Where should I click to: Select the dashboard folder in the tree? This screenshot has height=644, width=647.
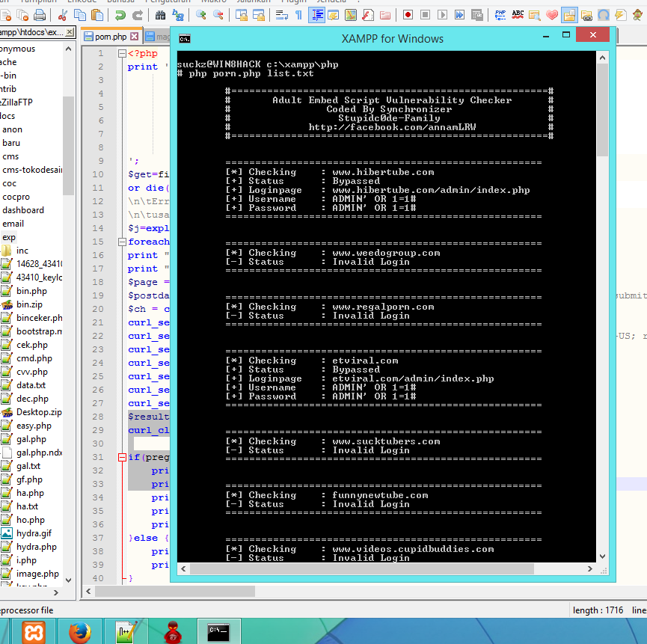pos(23,210)
